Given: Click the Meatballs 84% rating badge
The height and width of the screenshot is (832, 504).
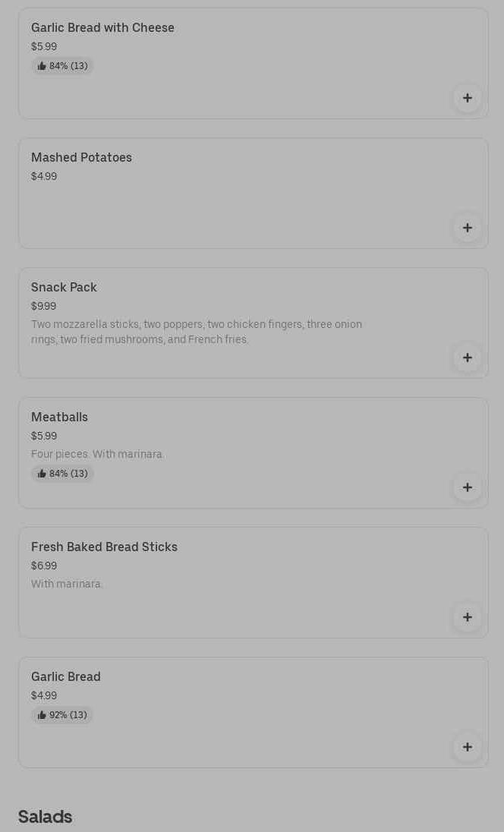Looking at the screenshot, I should click(62, 474).
